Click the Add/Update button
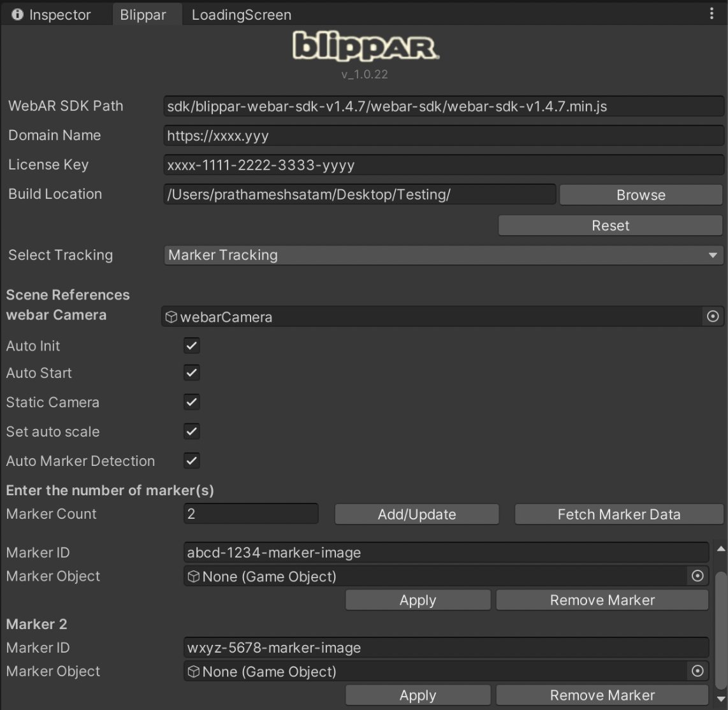This screenshot has width=728, height=710. coord(417,514)
